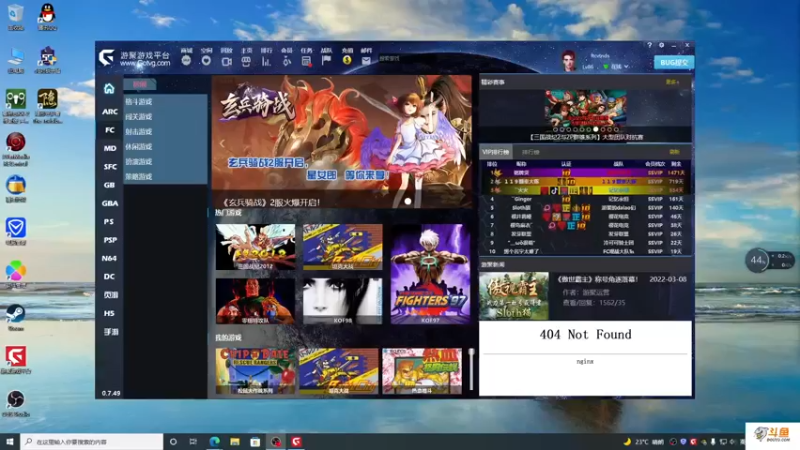
Task: Show previous banner with left arrow
Action: tap(222, 143)
